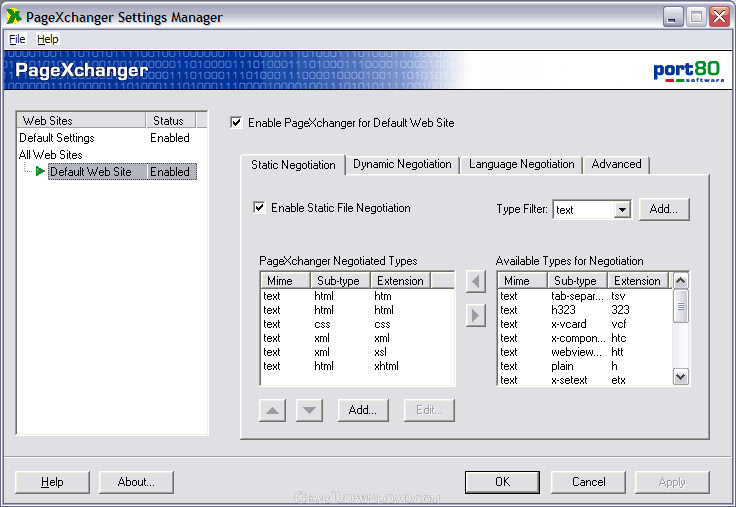Minimize the Settings Manager window

click(673, 17)
